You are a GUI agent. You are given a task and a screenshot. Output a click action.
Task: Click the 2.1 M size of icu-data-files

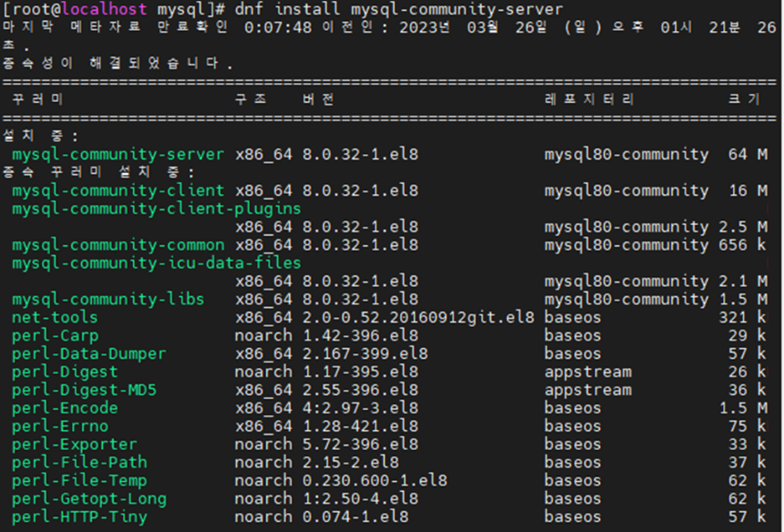(743, 281)
